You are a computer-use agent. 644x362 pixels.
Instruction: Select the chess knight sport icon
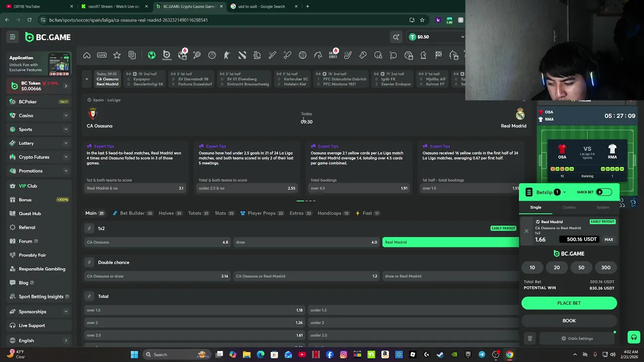coord(423,55)
